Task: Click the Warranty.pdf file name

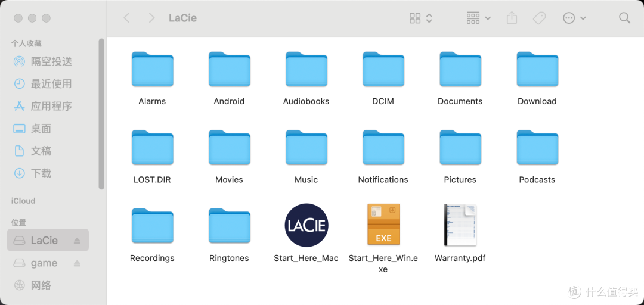Action: 460,258
